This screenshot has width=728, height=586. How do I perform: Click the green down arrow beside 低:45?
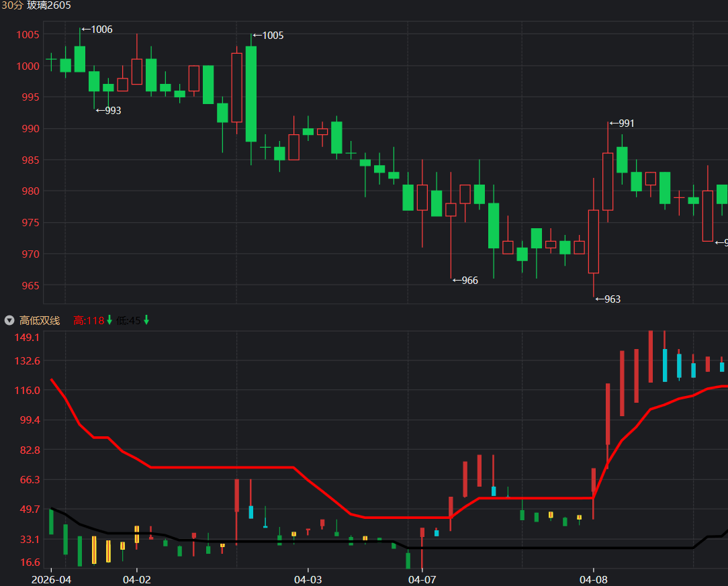tap(146, 320)
